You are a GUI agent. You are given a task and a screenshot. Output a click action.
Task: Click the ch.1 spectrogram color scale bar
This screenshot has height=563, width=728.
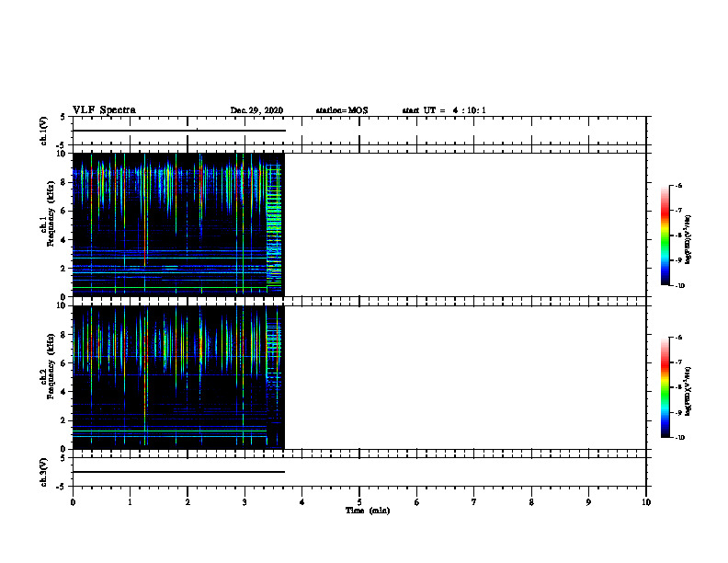665,236
